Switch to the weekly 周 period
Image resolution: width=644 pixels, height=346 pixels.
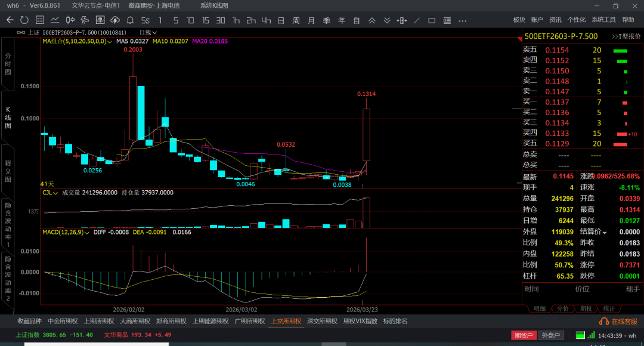(296, 20)
